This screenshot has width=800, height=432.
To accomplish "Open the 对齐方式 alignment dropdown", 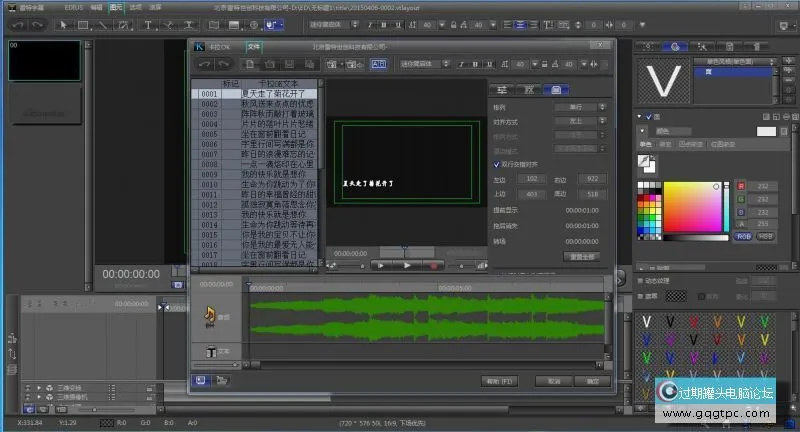I will (580, 120).
